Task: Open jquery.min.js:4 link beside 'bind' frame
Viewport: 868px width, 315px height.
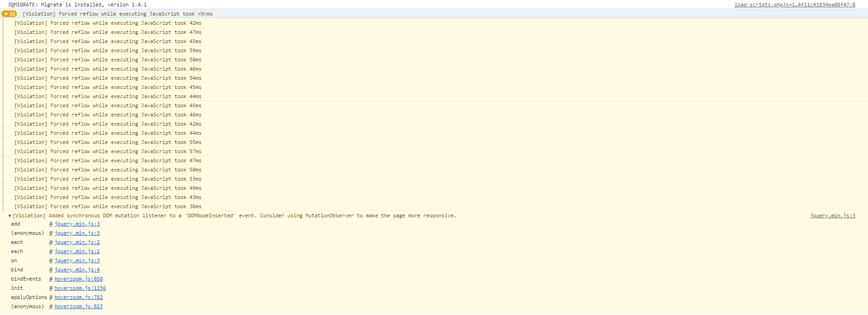Action: [x=77, y=270]
